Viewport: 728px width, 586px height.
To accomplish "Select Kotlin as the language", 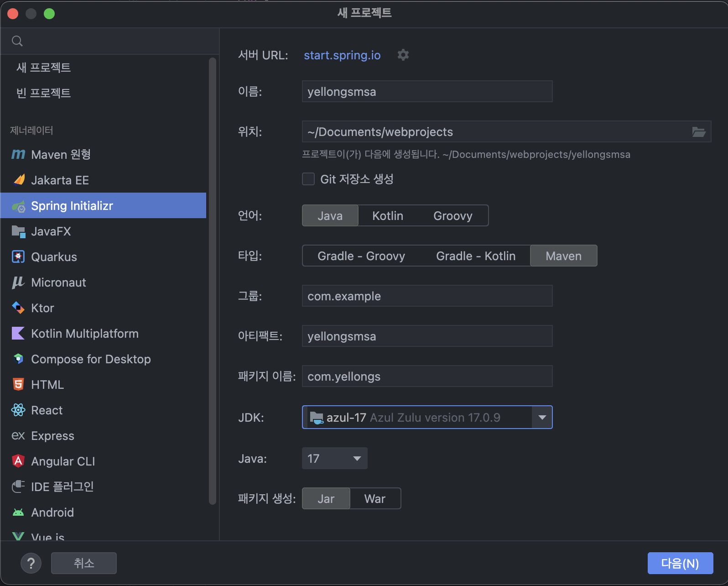I will (x=388, y=215).
